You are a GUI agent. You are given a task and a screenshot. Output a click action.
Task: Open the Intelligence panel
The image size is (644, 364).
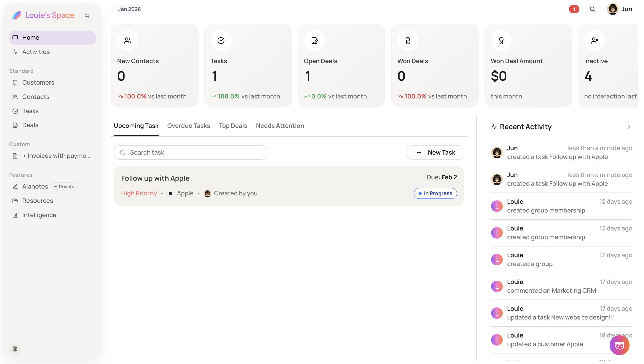(x=39, y=215)
